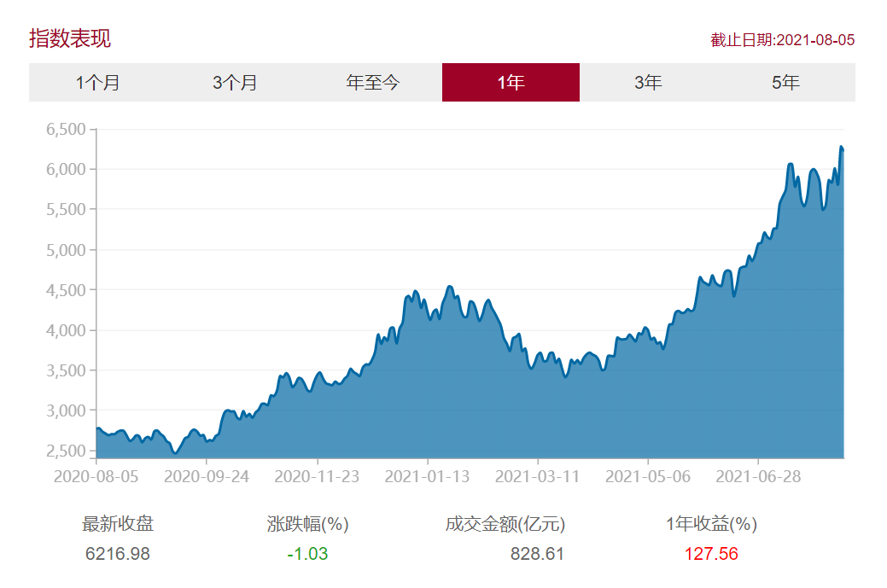Viewport: 887px width, 588px height.
Task: Click the 3,500 y-axis label
Action: click(66, 370)
